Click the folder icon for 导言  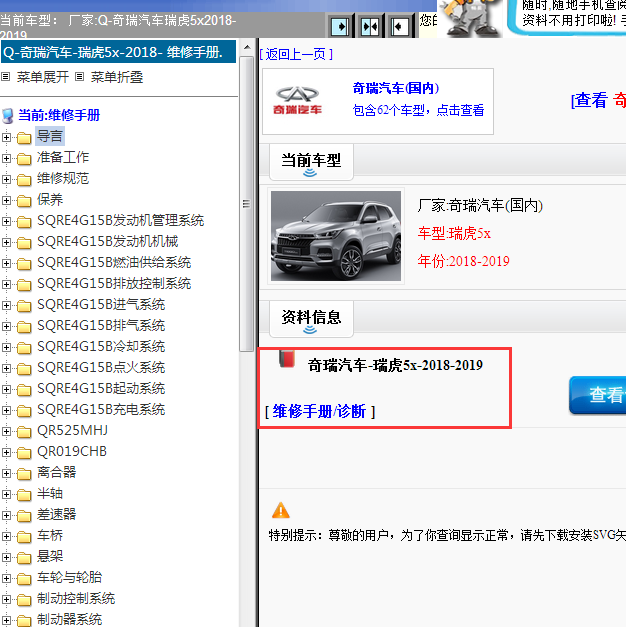click(24, 138)
